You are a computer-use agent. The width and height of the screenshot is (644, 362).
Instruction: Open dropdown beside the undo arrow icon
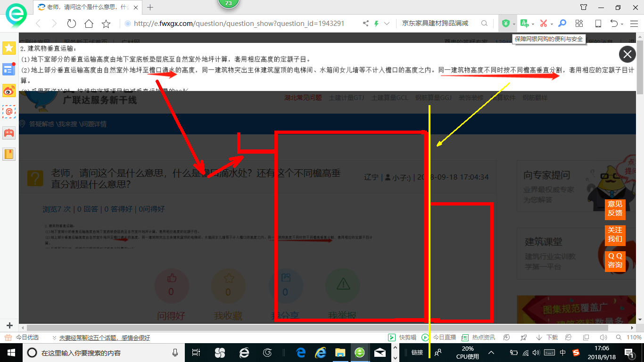point(622,24)
